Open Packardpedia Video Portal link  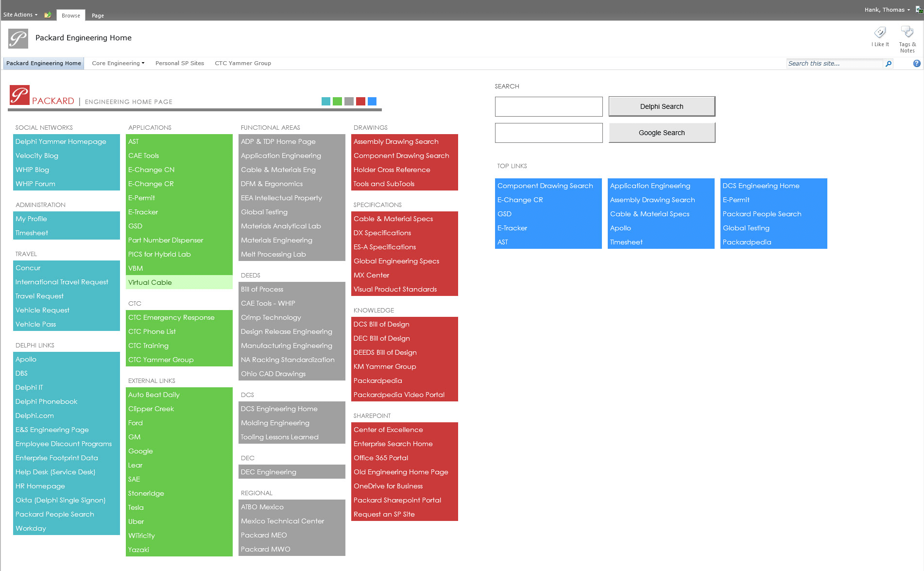pyautogui.click(x=399, y=395)
